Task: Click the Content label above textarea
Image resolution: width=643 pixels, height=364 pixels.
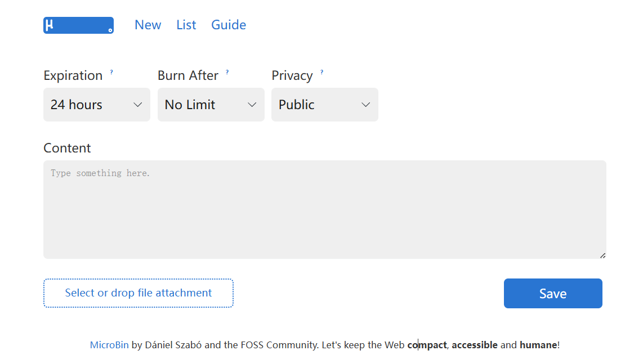Action: click(67, 148)
